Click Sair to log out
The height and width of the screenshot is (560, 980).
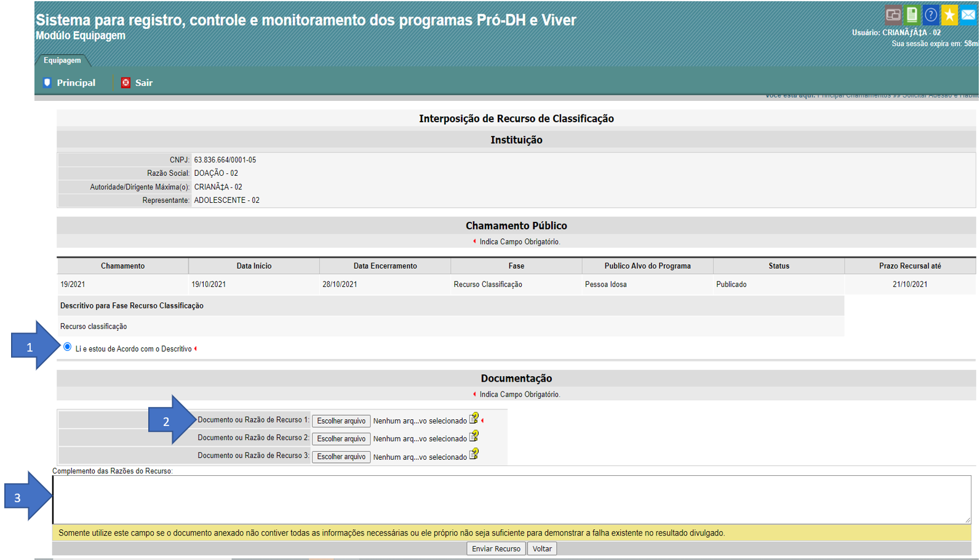(x=143, y=83)
